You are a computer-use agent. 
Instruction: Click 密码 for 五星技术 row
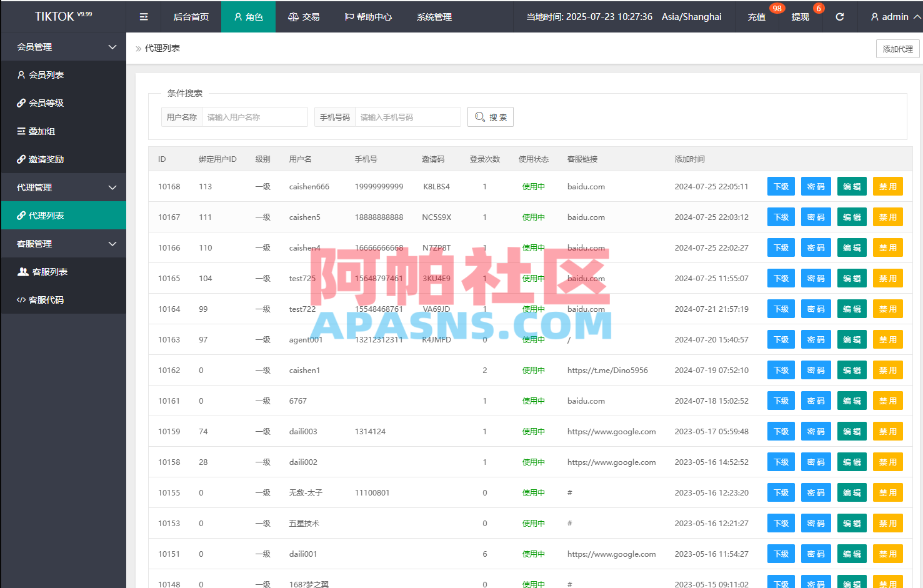point(816,523)
